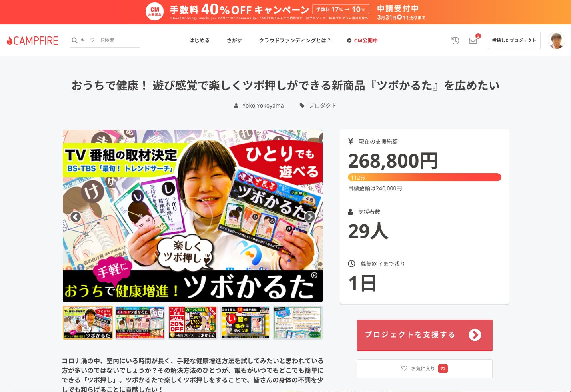Go to previous carousel image arrow
571x392 pixels.
(76, 217)
